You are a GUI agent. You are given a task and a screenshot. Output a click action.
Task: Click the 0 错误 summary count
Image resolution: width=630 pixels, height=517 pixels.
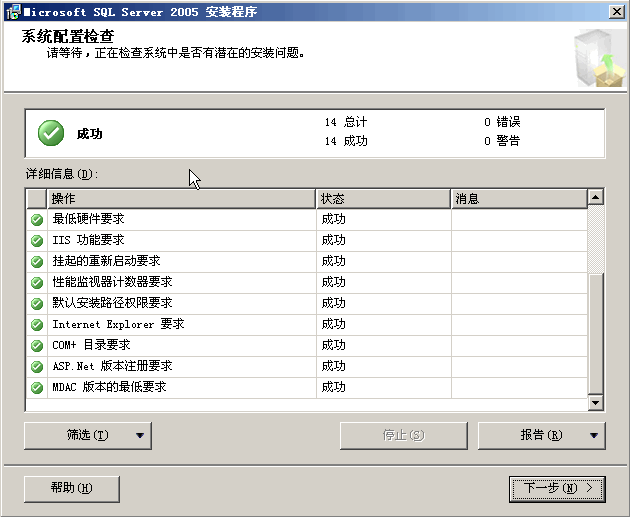(502, 122)
